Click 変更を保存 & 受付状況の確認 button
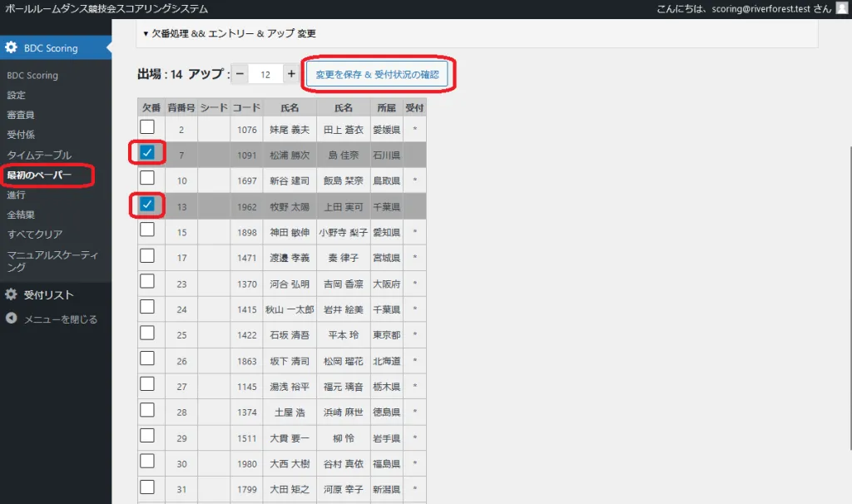Screen dimensions: 852x504 [x=377, y=74]
